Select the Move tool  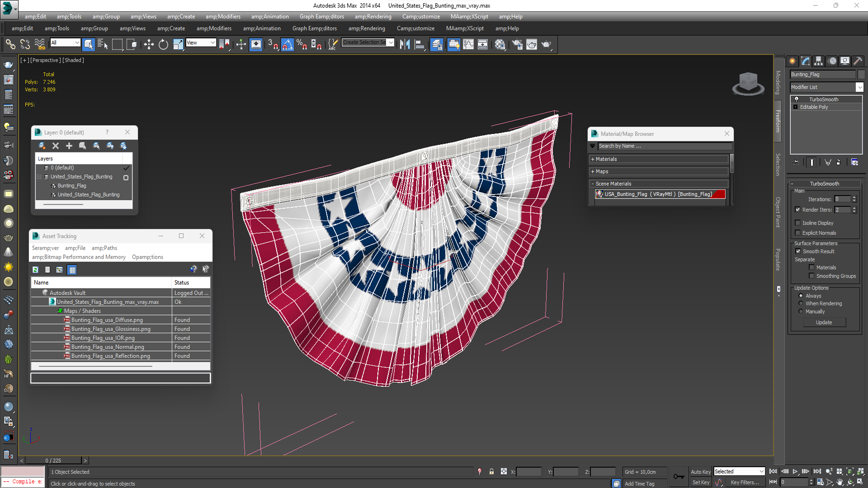pos(149,44)
